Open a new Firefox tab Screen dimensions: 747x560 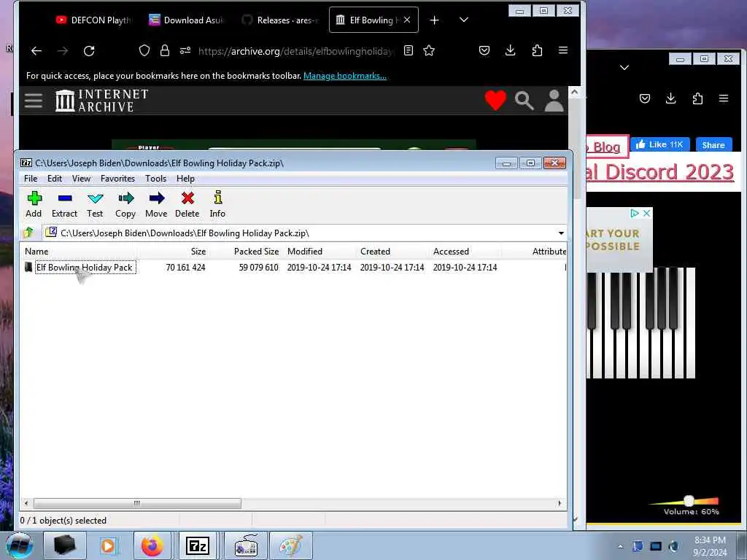434,20
